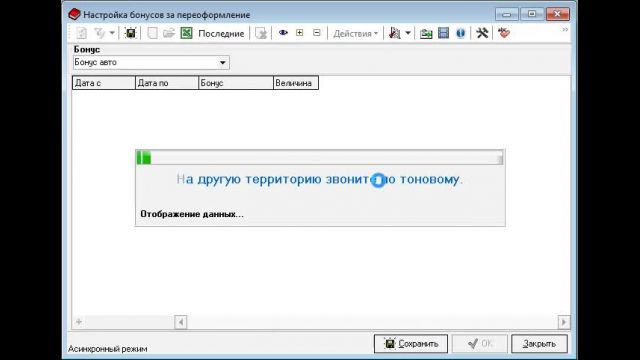
Task: Open the arrow next to the filter icon
Action: tap(112, 33)
